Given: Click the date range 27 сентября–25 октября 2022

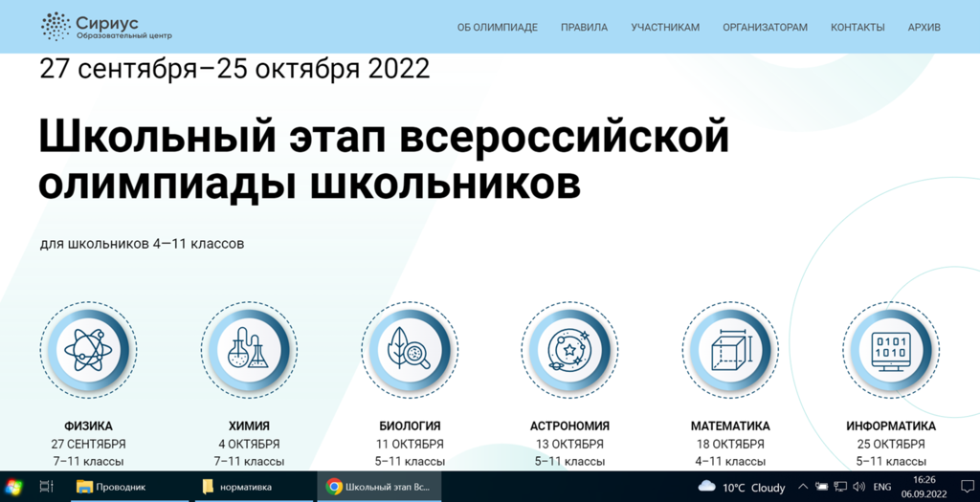Looking at the screenshot, I should (x=235, y=69).
